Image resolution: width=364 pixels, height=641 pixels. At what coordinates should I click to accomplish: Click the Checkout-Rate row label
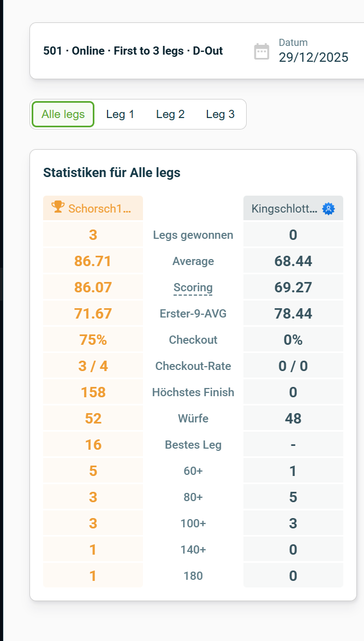pos(193,366)
